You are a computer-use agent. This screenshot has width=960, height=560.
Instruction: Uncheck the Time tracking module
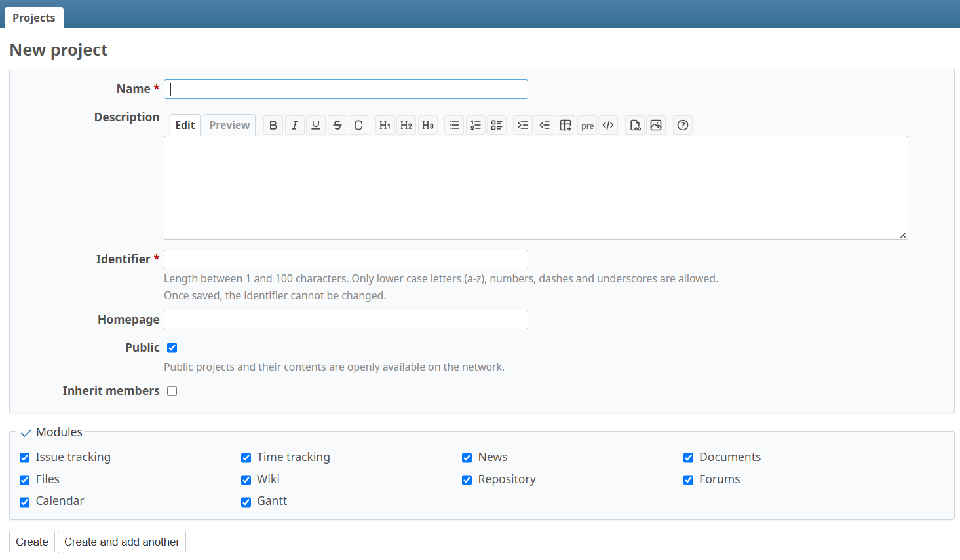(246, 458)
